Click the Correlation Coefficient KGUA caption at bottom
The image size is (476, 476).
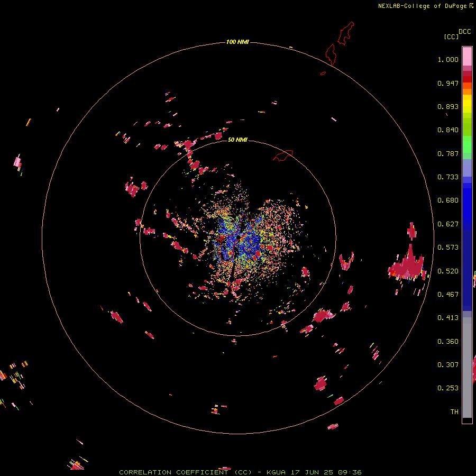(x=240, y=472)
